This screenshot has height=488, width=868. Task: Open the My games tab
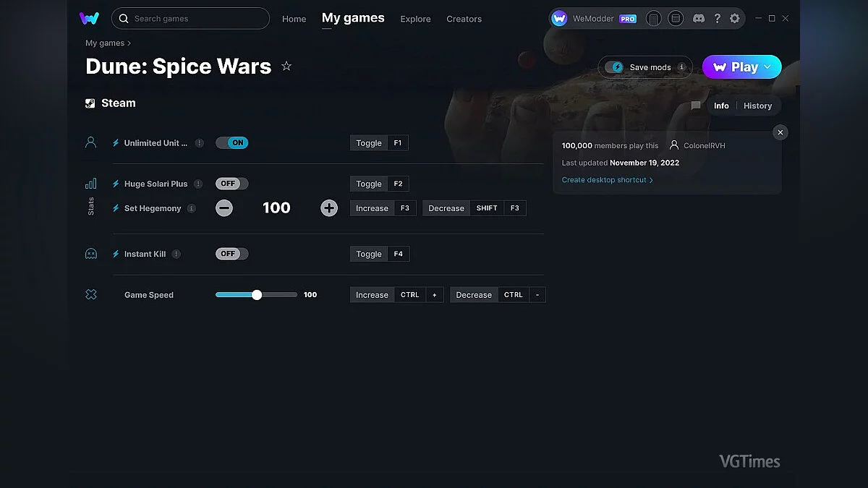pos(353,18)
